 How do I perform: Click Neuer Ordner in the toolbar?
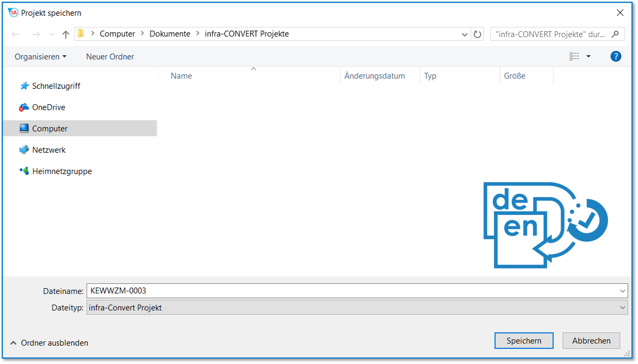(x=110, y=57)
